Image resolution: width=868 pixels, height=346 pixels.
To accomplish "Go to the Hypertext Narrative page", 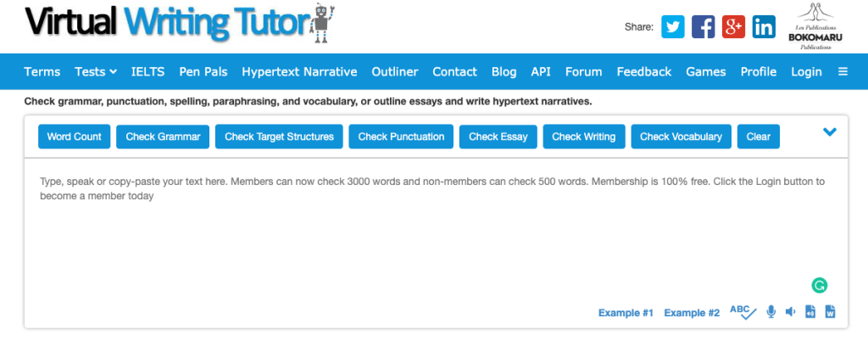I will (299, 72).
